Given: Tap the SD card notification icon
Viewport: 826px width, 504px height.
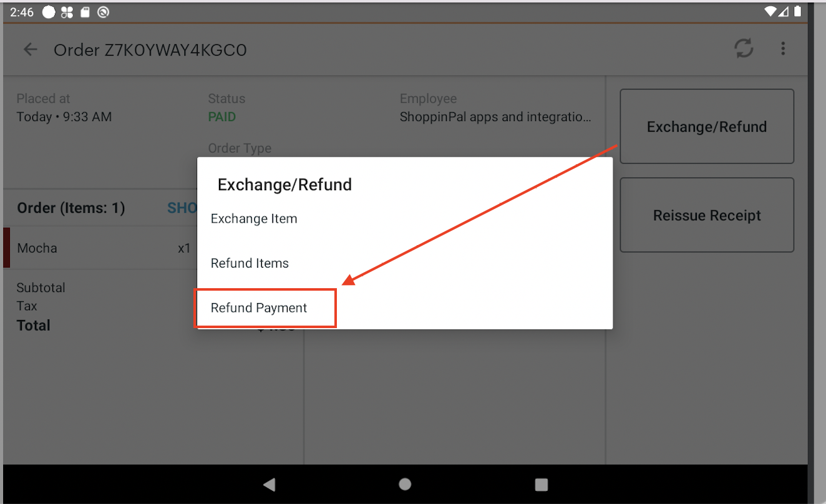Looking at the screenshot, I should [85, 12].
